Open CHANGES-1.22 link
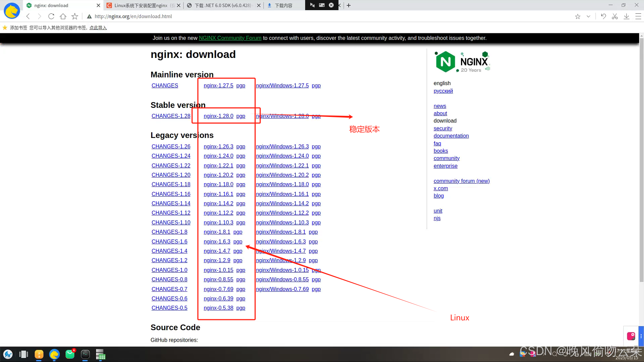Screen dimensions: 644x362 tap(171, 165)
